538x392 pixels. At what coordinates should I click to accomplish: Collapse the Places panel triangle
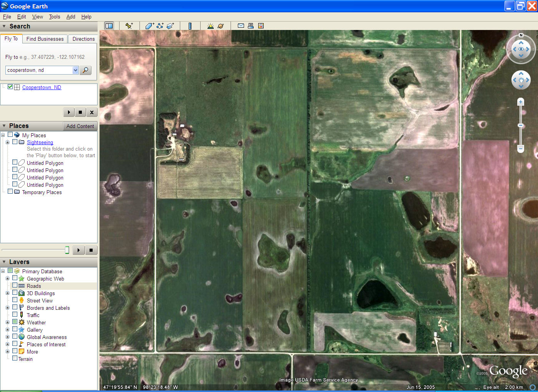[x=4, y=126]
